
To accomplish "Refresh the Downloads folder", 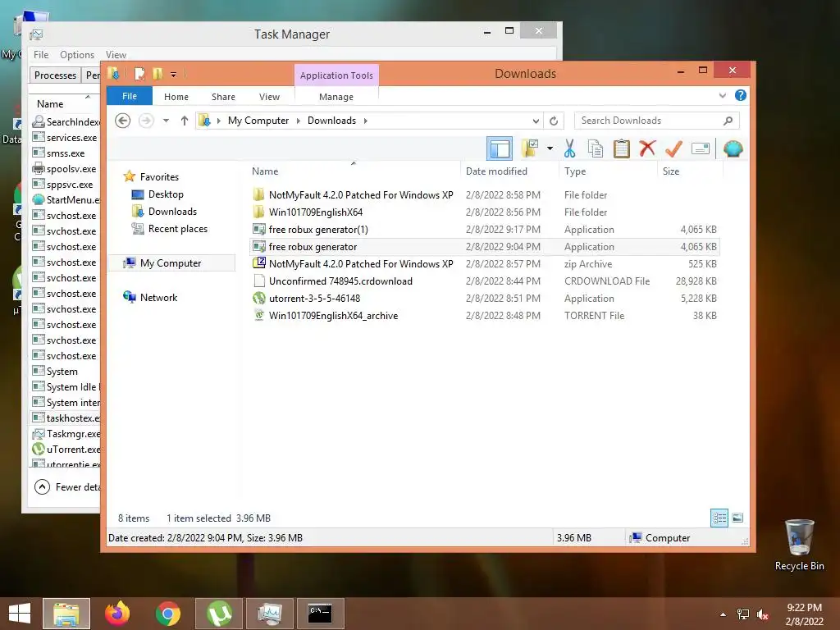I will coord(554,121).
